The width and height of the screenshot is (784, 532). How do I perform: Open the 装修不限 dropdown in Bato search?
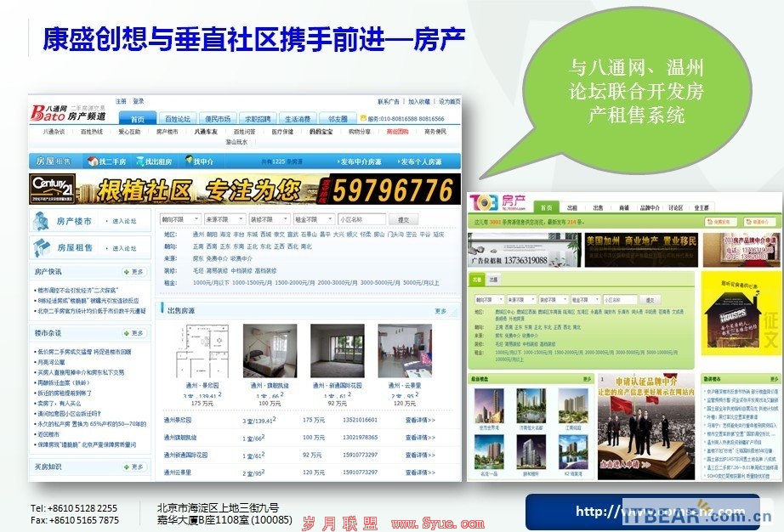269,219
